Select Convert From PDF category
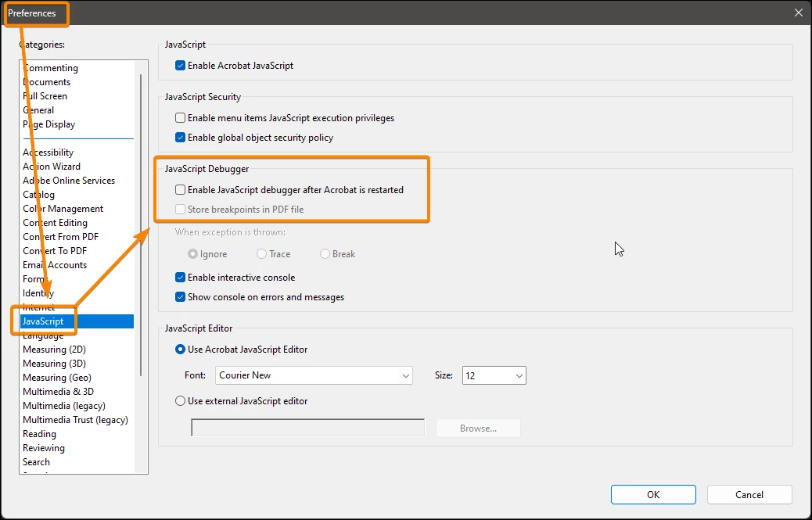 (60, 236)
